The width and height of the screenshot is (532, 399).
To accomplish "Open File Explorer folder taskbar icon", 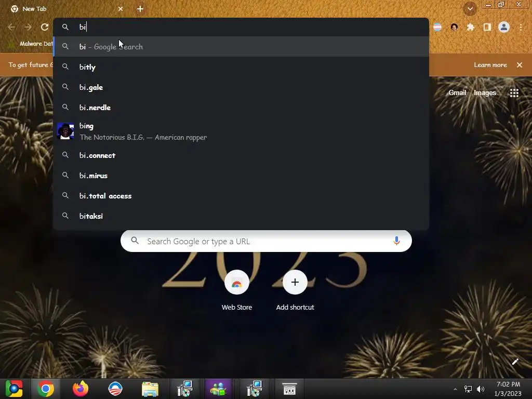I will click(x=150, y=389).
